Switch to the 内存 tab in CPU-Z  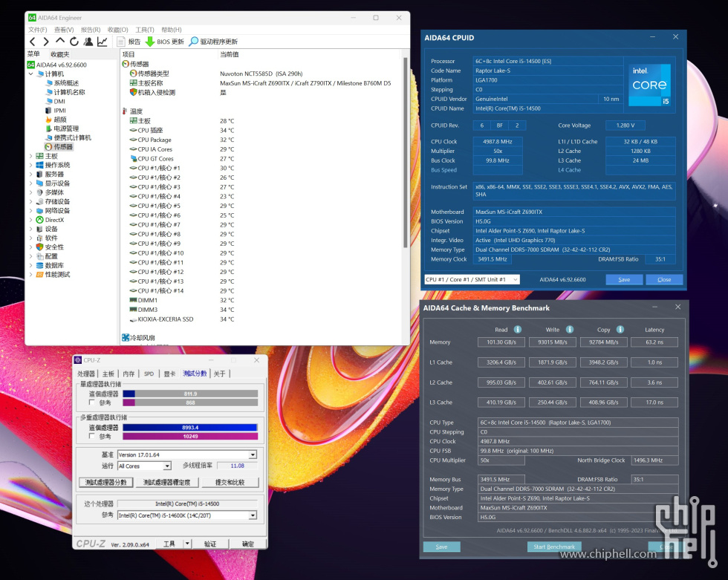point(129,374)
